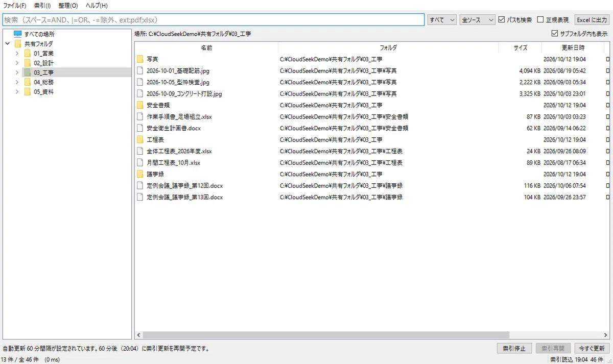Screen dimensions: 613x364
Task: Select the 02_設計 folder icon in tree
Action: (28, 63)
